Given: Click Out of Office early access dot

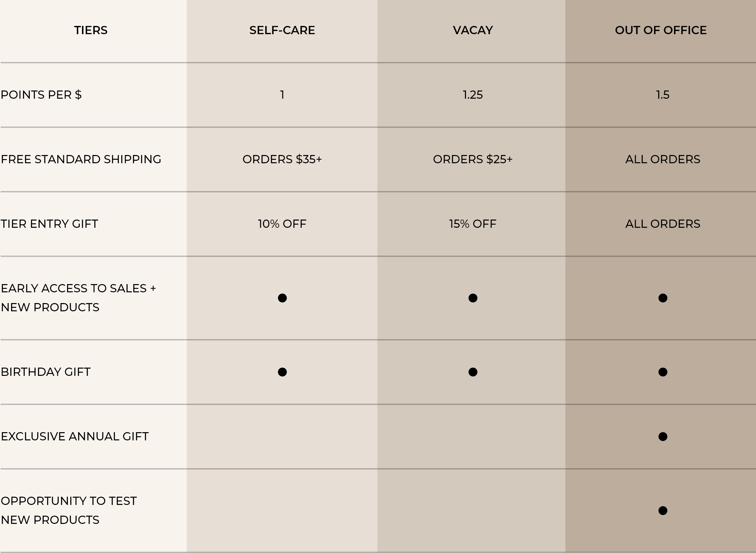Looking at the screenshot, I should [663, 298].
